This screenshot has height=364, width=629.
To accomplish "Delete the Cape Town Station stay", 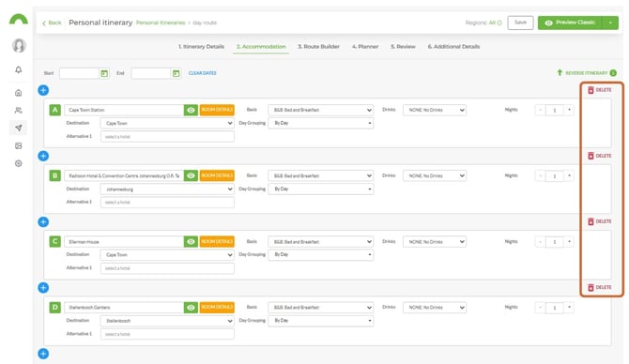I will [600, 90].
